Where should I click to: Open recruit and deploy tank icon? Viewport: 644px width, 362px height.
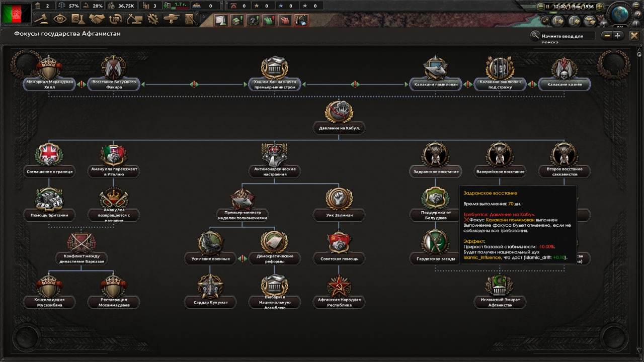point(172,19)
